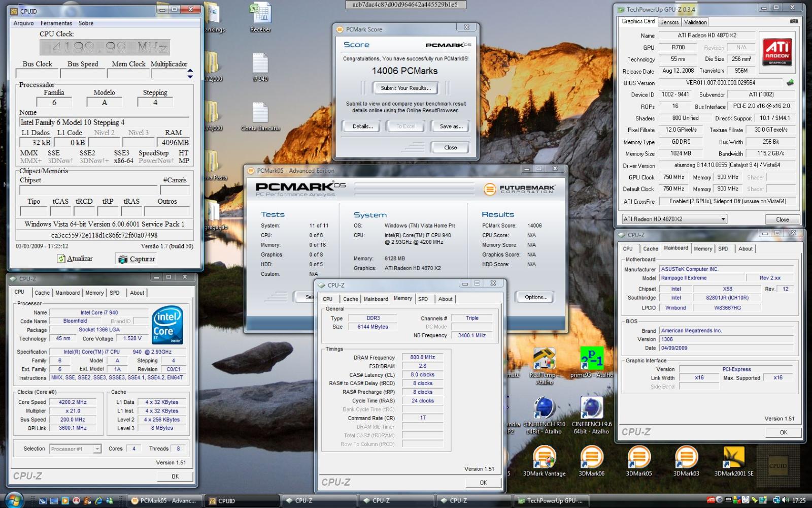Image resolution: width=812 pixels, height=508 pixels.
Task: Click OK in the memory CPU-Z window
Action: [483, 483]
